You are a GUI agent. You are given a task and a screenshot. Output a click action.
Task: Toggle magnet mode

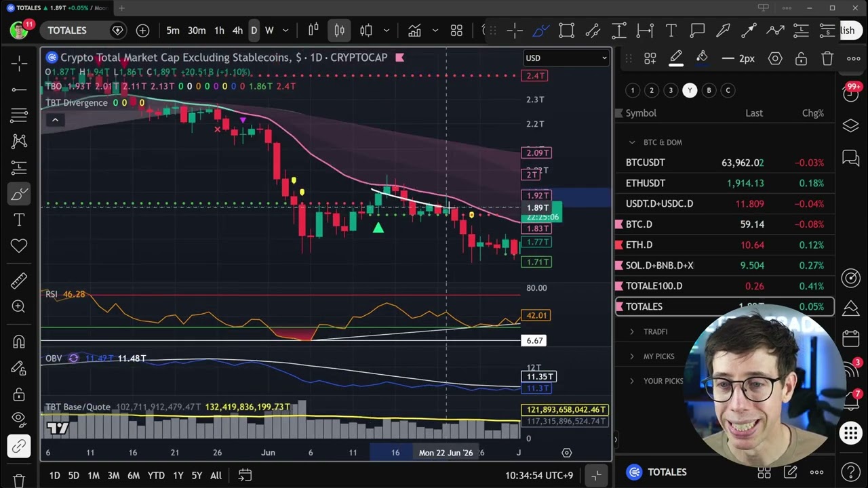pyautogui.click(x=19, y=342)
